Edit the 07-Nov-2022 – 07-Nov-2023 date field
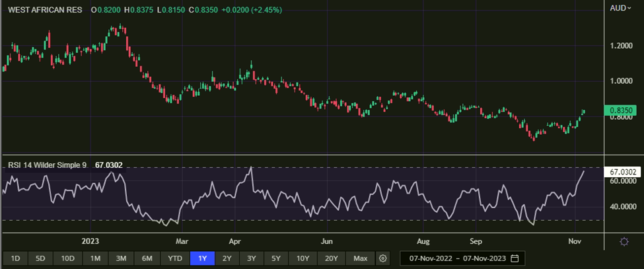This screenshot has width=644, height=269. (462, 258)
